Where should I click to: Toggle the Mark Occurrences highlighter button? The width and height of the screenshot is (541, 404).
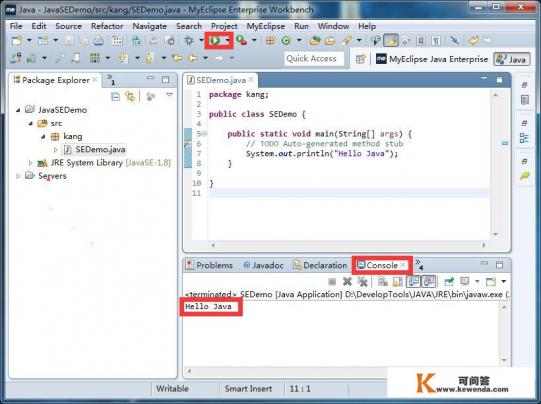coord(391,41)
